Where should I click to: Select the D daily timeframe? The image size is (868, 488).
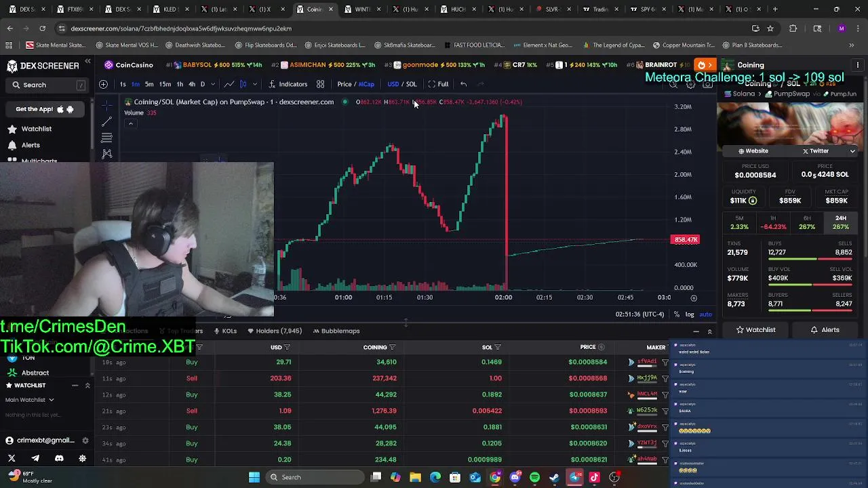(202, 84)
